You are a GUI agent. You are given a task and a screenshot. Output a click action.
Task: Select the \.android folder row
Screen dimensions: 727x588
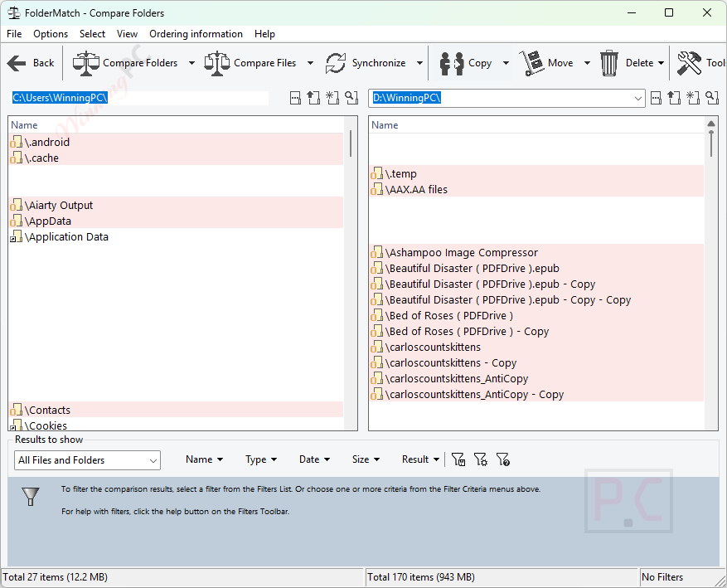click(177, 142)
